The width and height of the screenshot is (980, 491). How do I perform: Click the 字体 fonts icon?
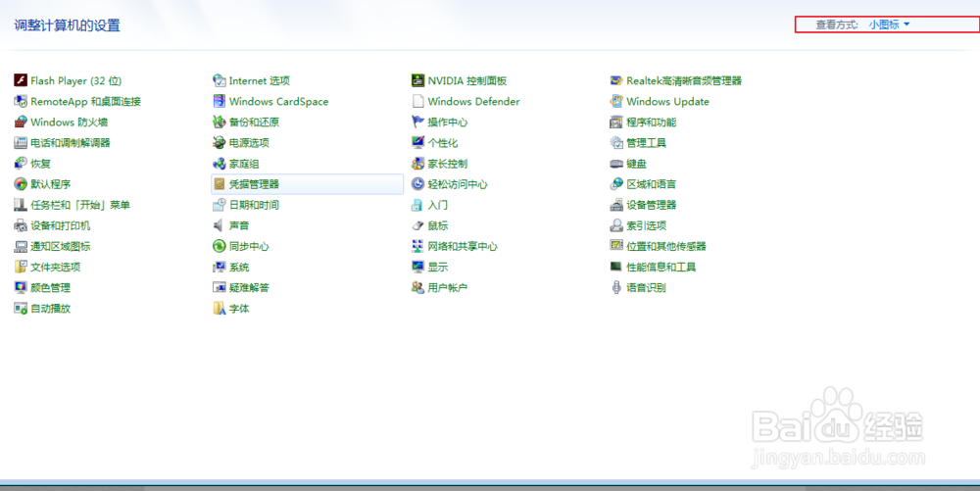(x=220, y=309)
